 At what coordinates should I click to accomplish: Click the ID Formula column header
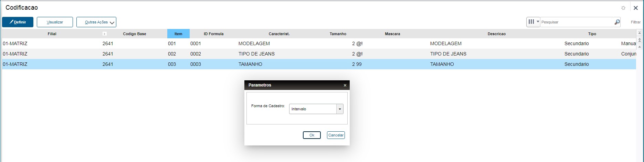pos(213,34)
